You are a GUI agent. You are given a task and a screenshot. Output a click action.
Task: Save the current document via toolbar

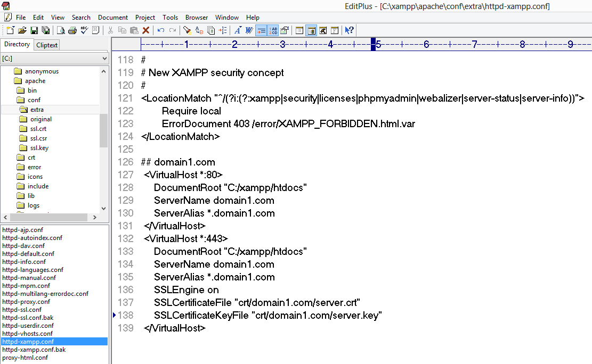[34, 30]
